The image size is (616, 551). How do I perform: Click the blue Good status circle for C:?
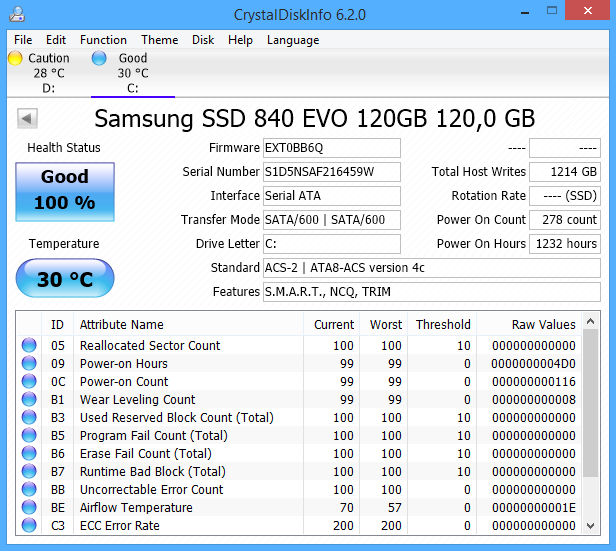pos(99,58)
